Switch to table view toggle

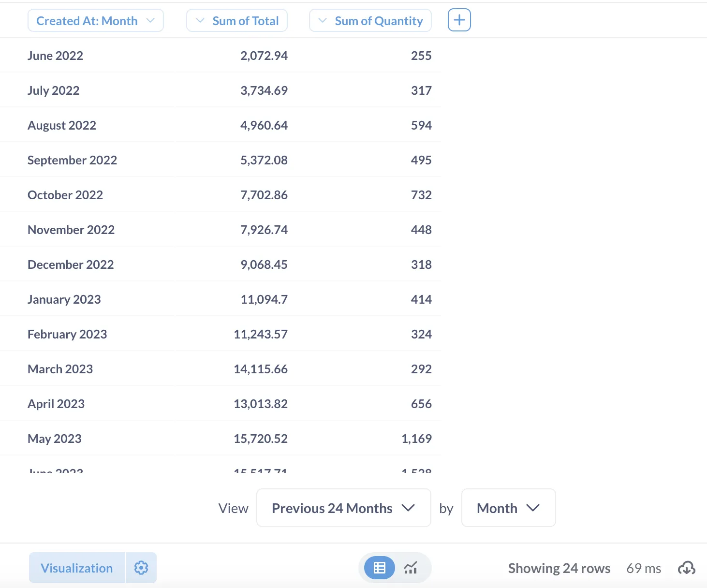tap(380, 568)
